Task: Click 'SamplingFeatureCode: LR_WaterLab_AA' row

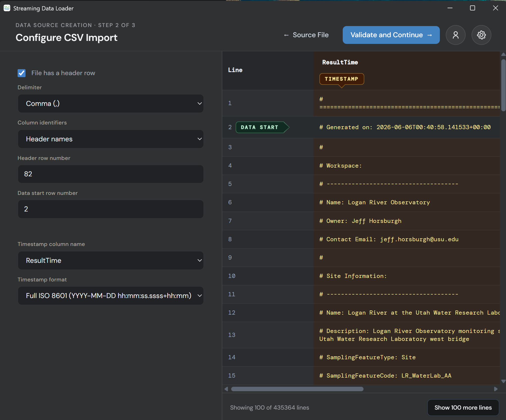Action: (385, 376)
